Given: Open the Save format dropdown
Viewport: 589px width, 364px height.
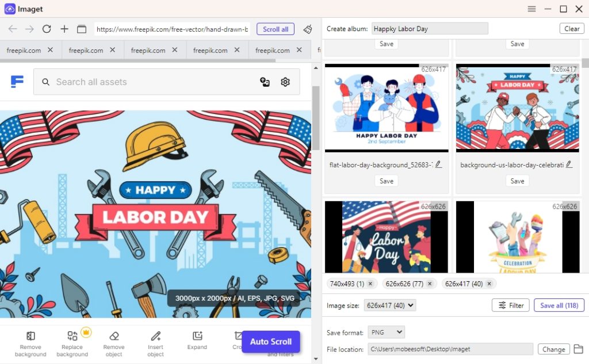Looking at the screenshot, I should 386,332.
